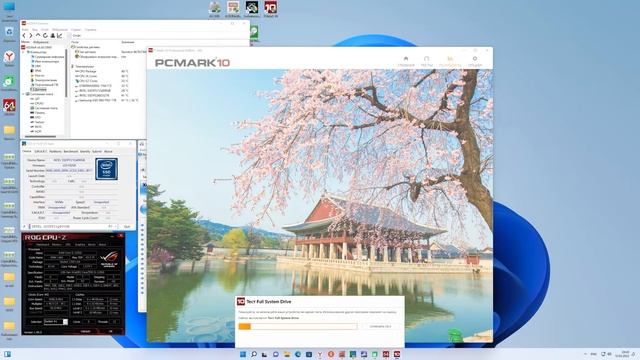Open PCMark 10 Results section
This screenshot has height=360, width=640.
coord(450,62)
